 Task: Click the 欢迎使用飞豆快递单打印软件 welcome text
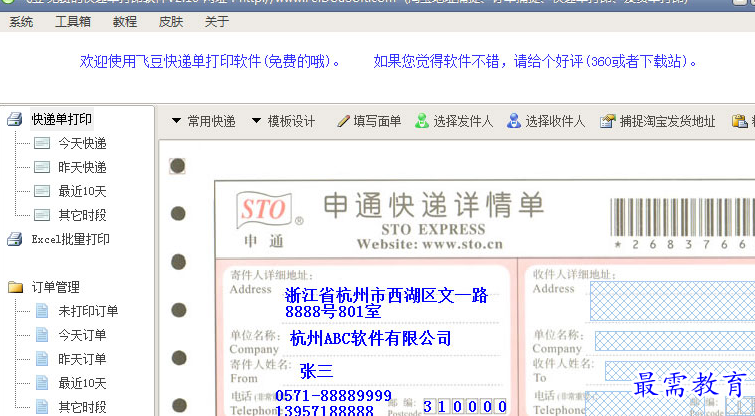[209, 62]
